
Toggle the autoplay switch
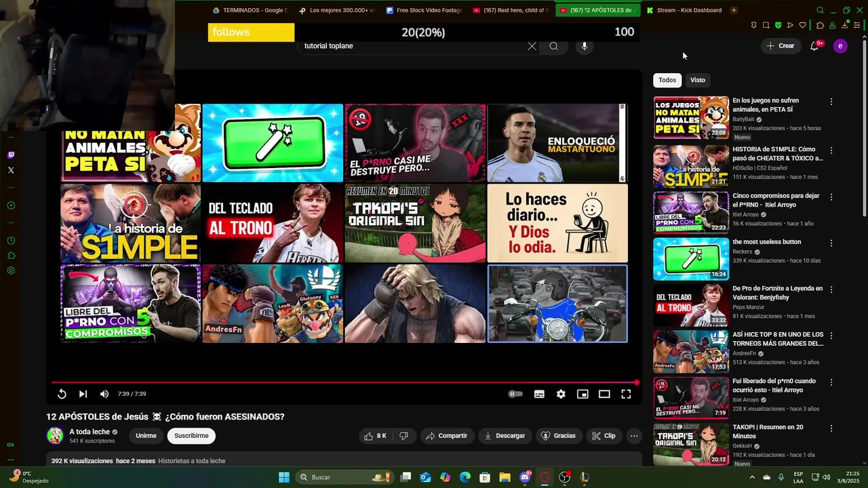(x=515, y=394)
